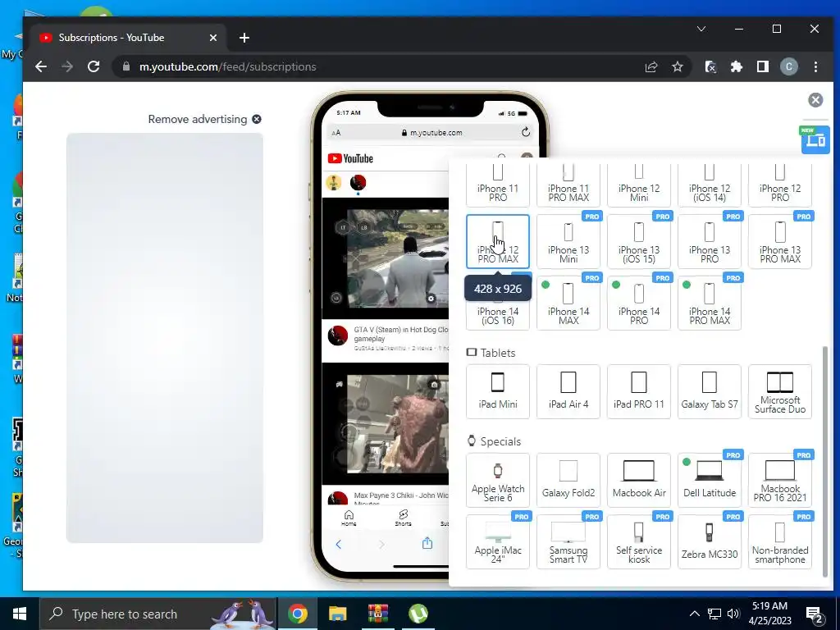Pick the iPhone 13 PRO device

coord(710,242)
